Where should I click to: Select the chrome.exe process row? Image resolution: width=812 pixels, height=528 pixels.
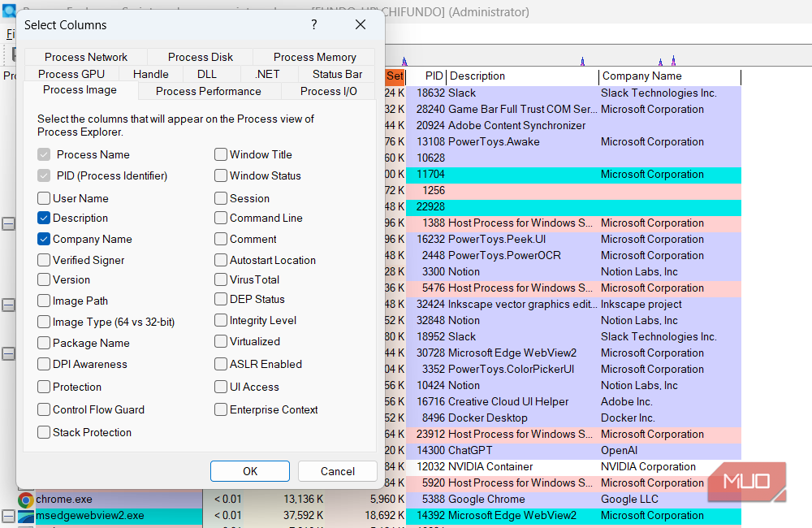(x=388, y=500)
